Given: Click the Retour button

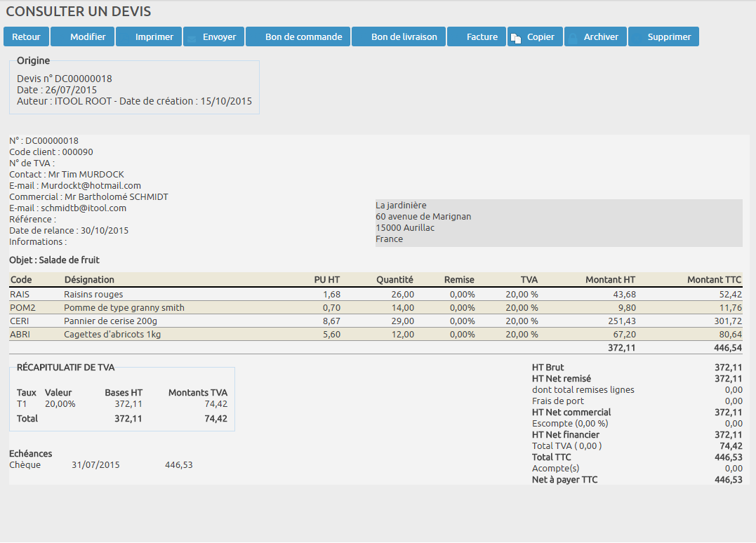Looking at the screenshot, I should [26, 37].
